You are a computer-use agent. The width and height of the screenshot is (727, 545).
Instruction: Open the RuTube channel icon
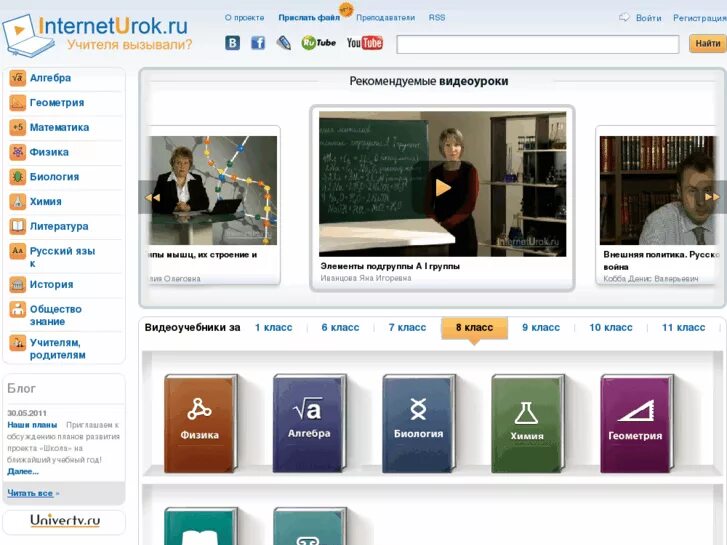pyautogui.click(x=319, y=43)
